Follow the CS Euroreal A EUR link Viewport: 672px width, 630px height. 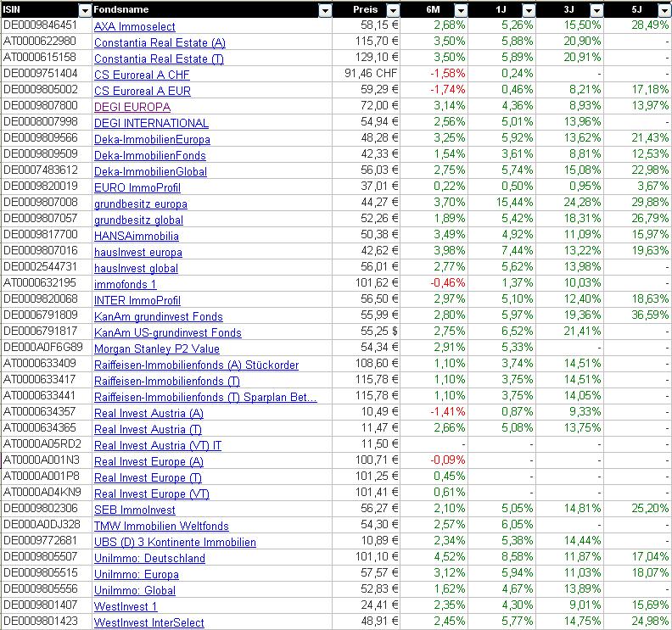143,91
